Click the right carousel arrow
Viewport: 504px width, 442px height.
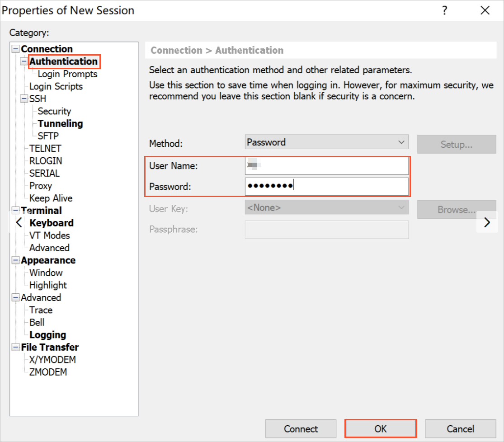(487, 222)
